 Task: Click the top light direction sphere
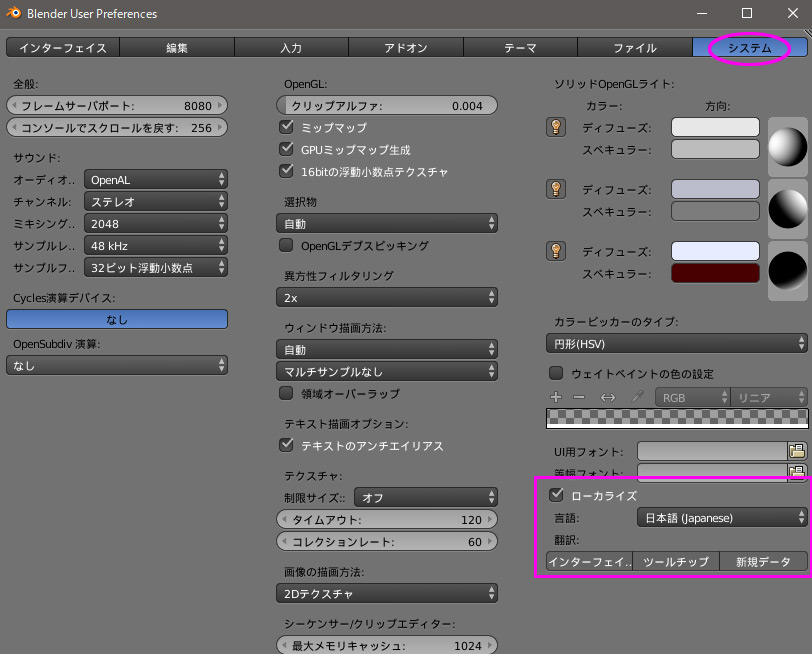pyautogui.click(x=787, y=147)
